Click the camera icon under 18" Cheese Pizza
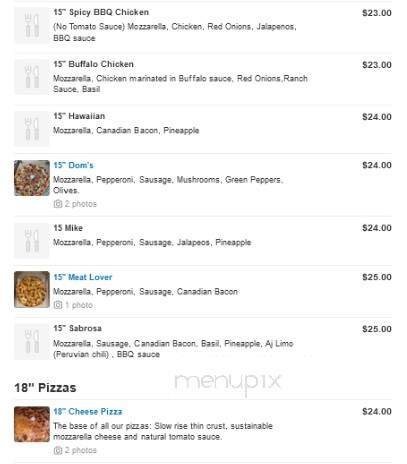Image resolution: width=407 pixels, height=464 pixels. (58, 450)
